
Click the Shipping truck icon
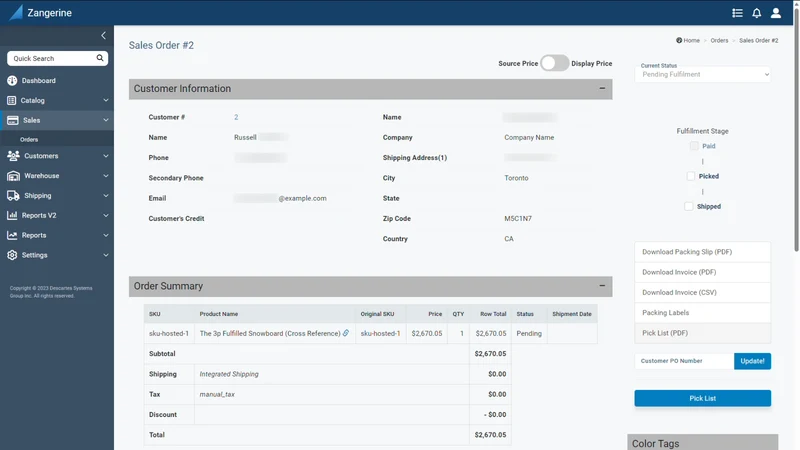coord(13,195)
